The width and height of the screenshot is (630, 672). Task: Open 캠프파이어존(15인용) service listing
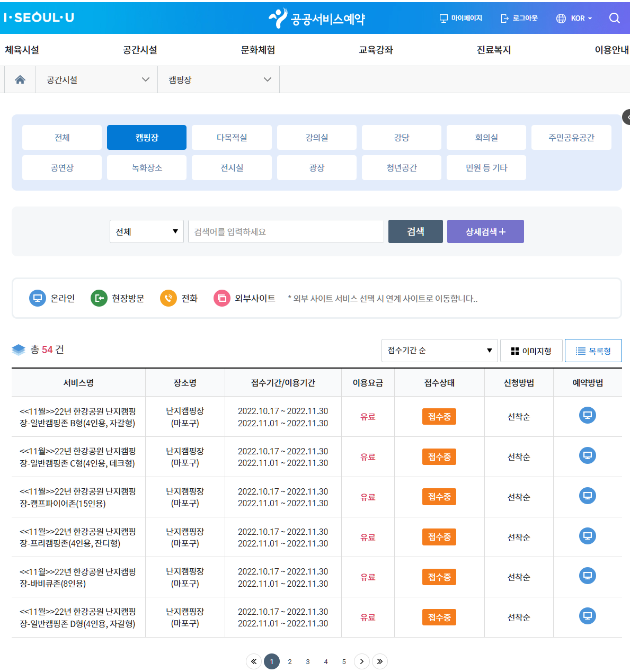coord(78,497)
